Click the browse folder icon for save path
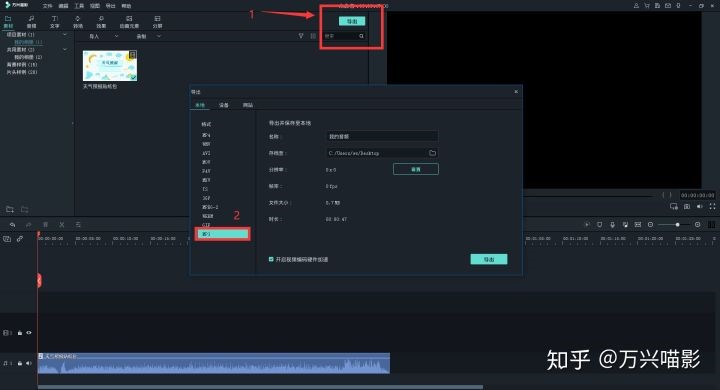This screenshot has height=390, width=720. point(432,153)
